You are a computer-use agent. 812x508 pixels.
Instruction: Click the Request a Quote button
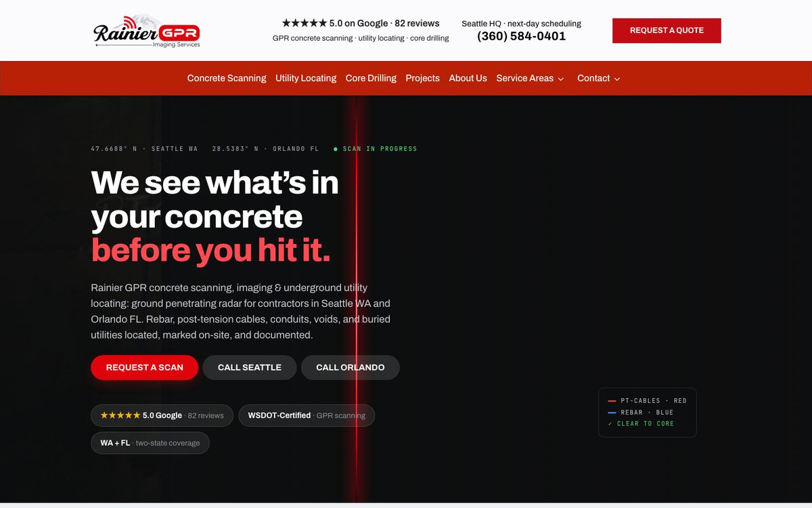667,30
